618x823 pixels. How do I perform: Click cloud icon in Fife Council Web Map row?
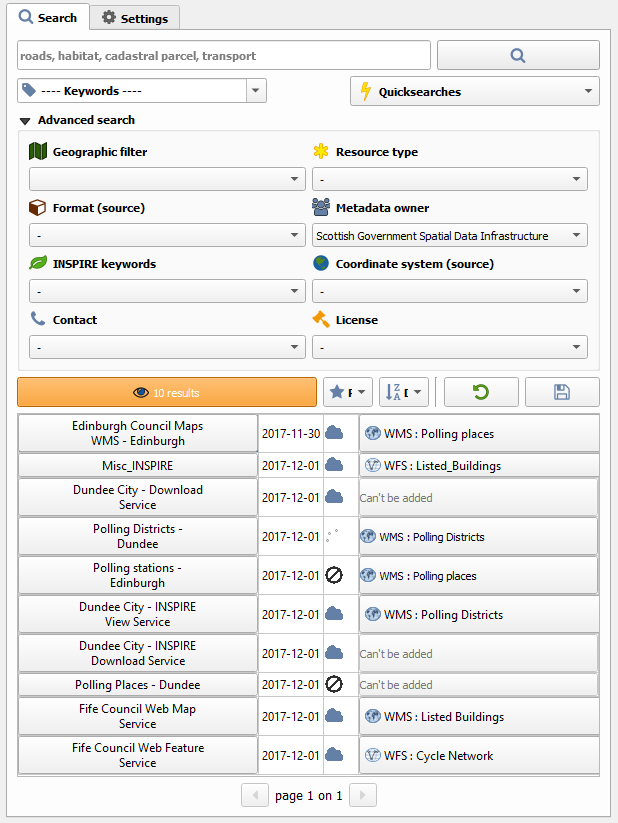334,715
